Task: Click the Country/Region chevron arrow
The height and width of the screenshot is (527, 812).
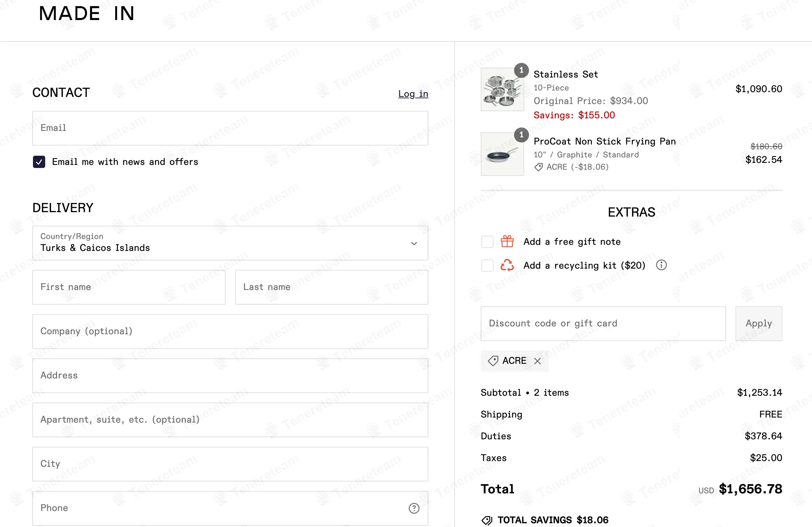Action: (x=414, y=243)
